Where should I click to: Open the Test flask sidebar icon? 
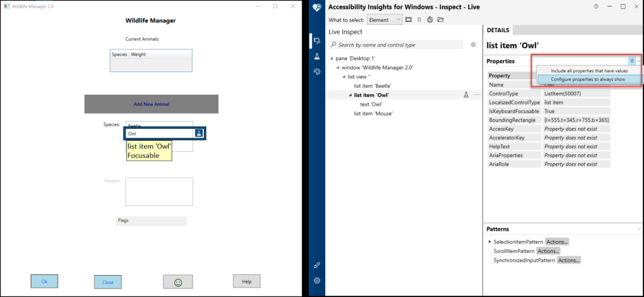pos(317,57)
